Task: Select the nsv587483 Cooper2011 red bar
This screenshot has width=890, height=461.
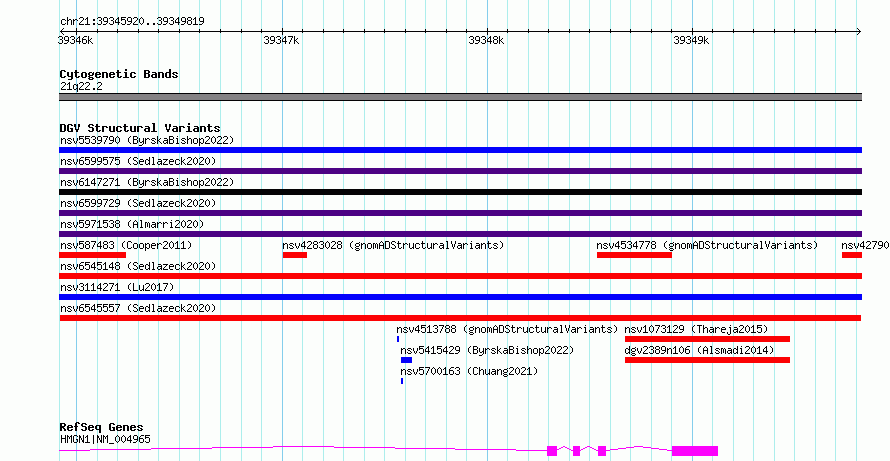Action: click(x=92, y=255)
